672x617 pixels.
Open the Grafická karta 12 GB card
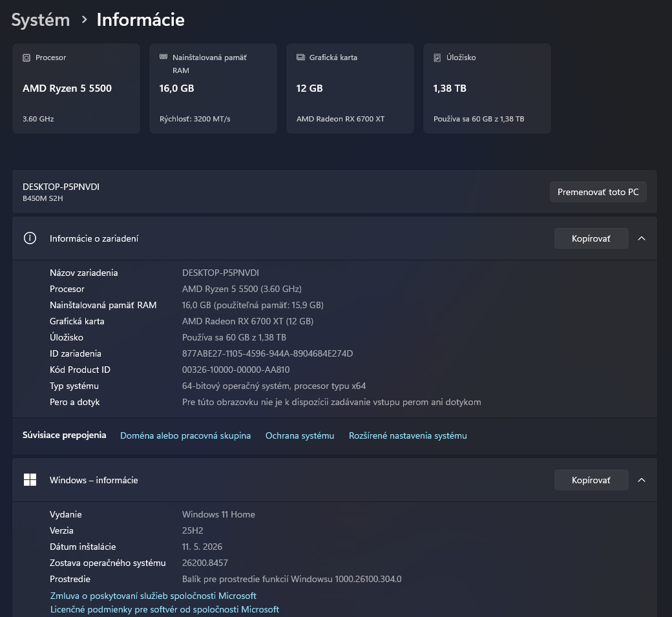[350, 89]
